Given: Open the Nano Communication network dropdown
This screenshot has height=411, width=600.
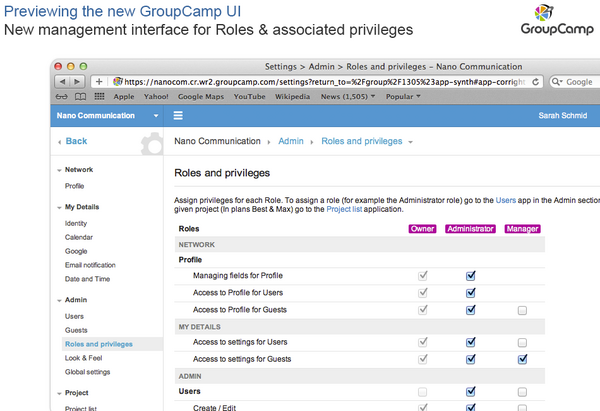Looking at the screenshot, I should click(156, 116).
